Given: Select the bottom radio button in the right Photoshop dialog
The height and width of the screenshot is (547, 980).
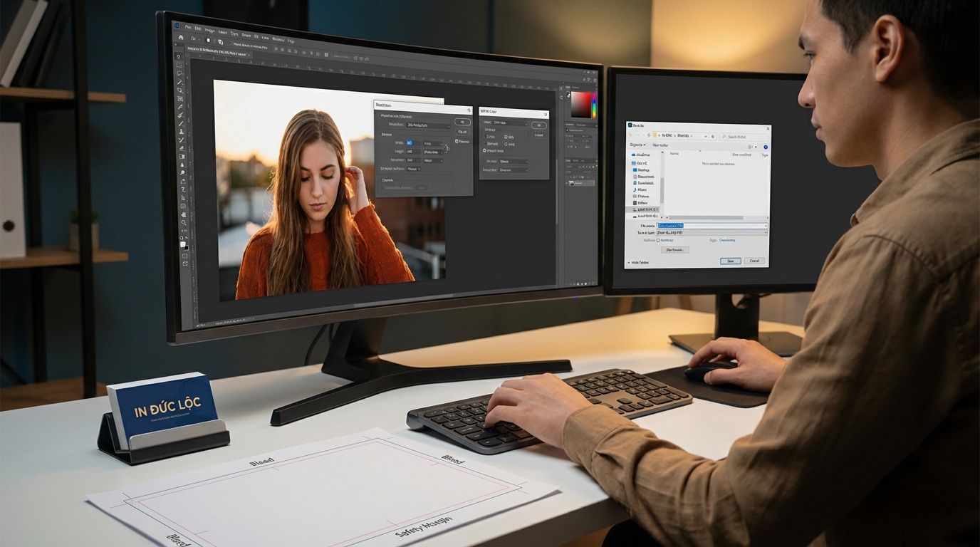Looking at the screenshot, I should tap(485, 151).
